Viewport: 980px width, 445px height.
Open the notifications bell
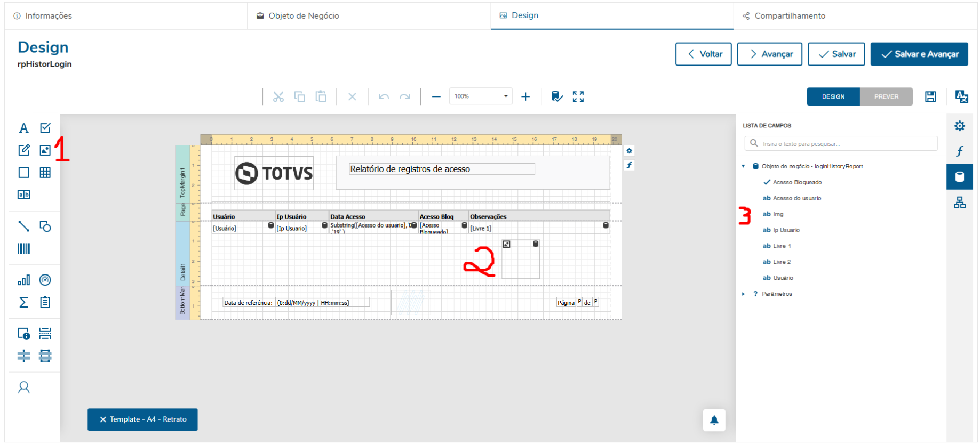tap(714, 420)
